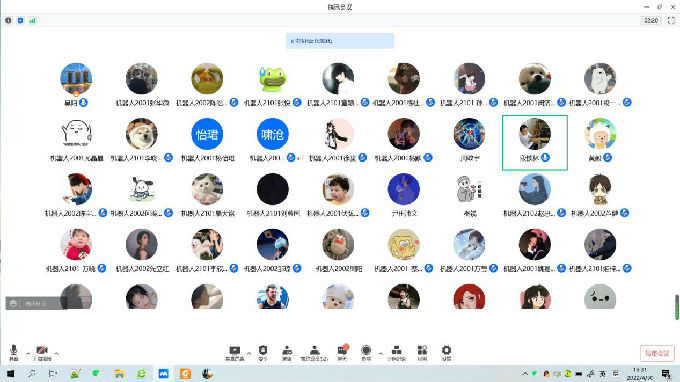This screenshot has height=382, width=680.
Task: Select participant tile with blue 怡珺 avatar
Action: click(x=207, y=140)
